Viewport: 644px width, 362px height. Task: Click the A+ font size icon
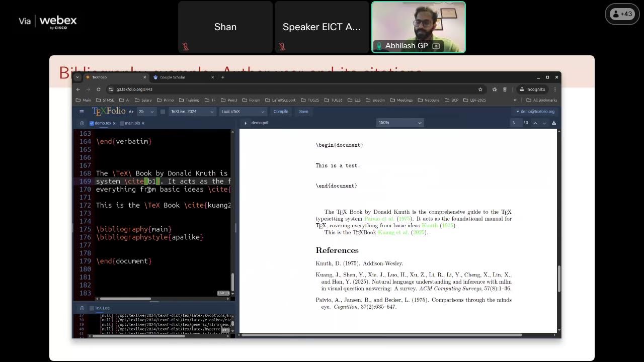click(x=131, y=112)
